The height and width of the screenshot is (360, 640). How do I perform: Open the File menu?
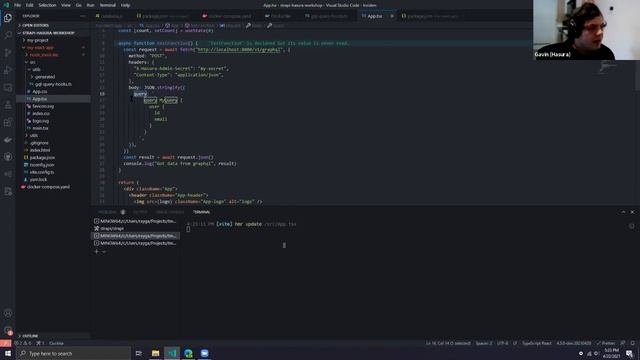[18, 5]
